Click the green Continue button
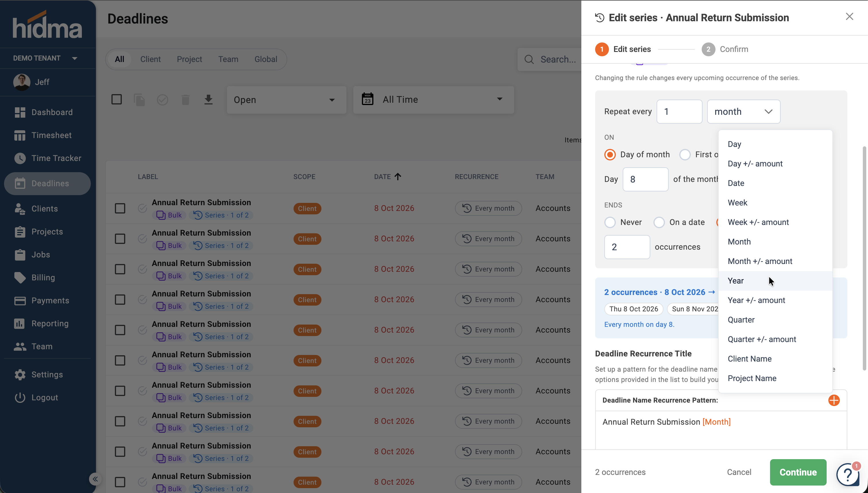This screenshot has height=493, width=868. coord(798,472)
